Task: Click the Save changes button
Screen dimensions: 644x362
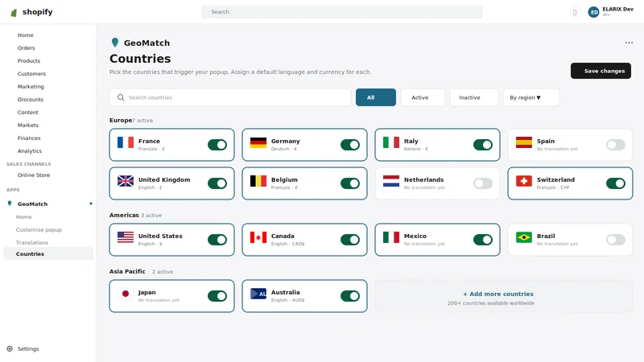Action: 601,71
